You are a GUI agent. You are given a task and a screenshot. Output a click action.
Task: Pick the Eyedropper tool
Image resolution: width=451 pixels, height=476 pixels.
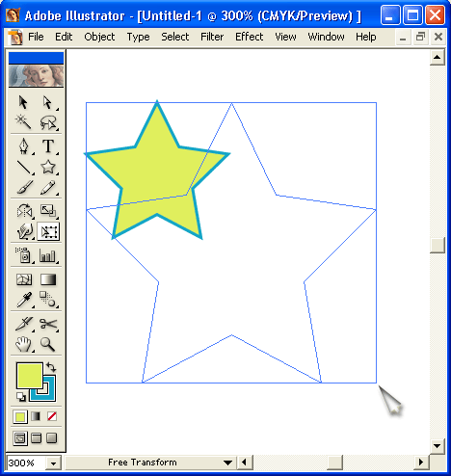(x=24, y=300)
